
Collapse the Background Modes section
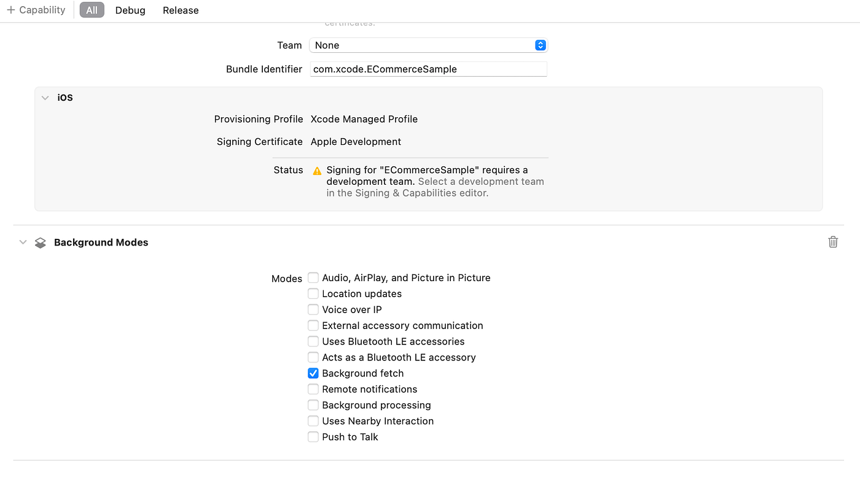[x=23, y=242]
